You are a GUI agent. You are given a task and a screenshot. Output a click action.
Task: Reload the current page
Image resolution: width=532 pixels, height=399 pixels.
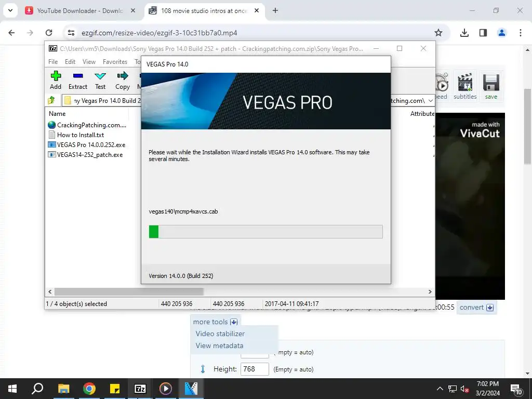[x=49, y=33]
